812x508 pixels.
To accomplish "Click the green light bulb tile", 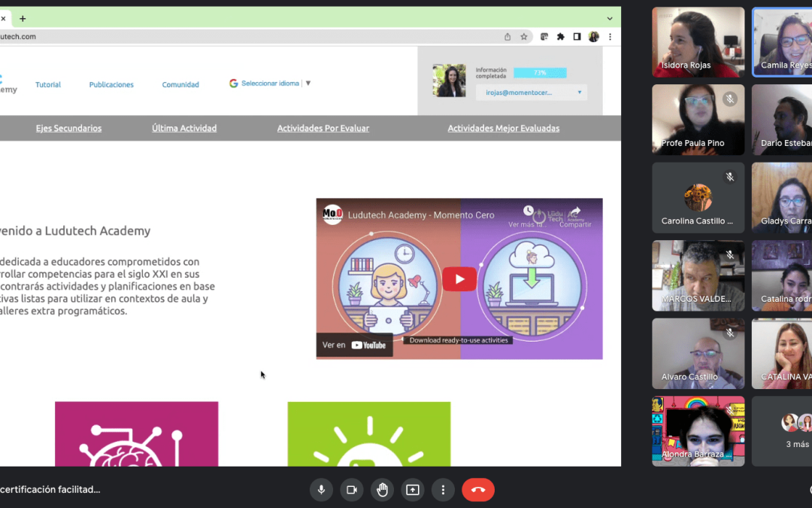I will (x=369, y=434).
